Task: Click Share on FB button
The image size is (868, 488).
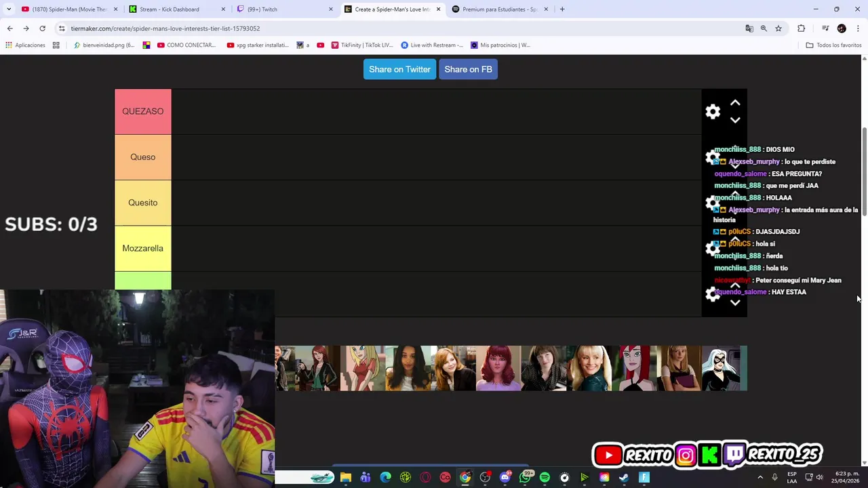Action: [468, 69]
